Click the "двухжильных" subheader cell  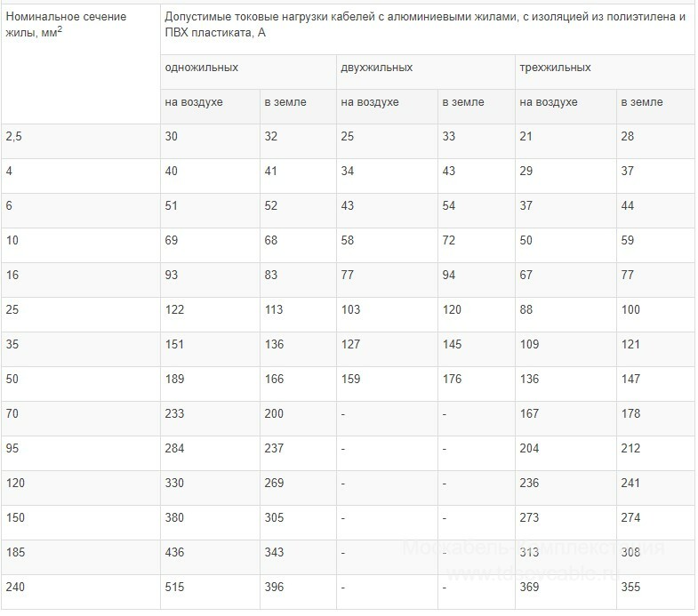(x=376, y=68)
